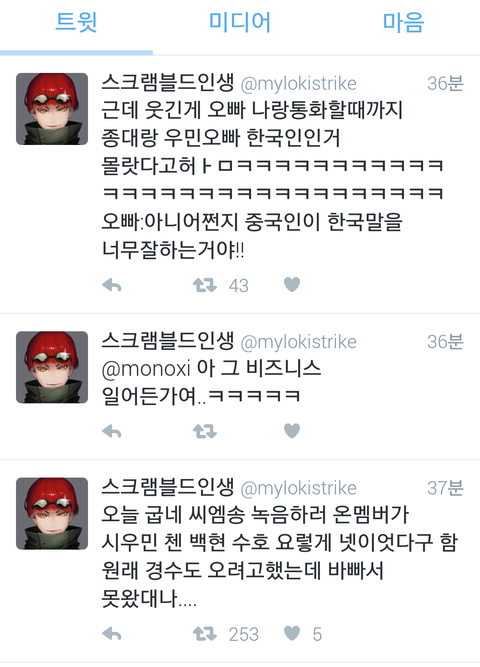Like the tweet with 5 likes
This screenshot has width=480, height=667.
(292, 633)
